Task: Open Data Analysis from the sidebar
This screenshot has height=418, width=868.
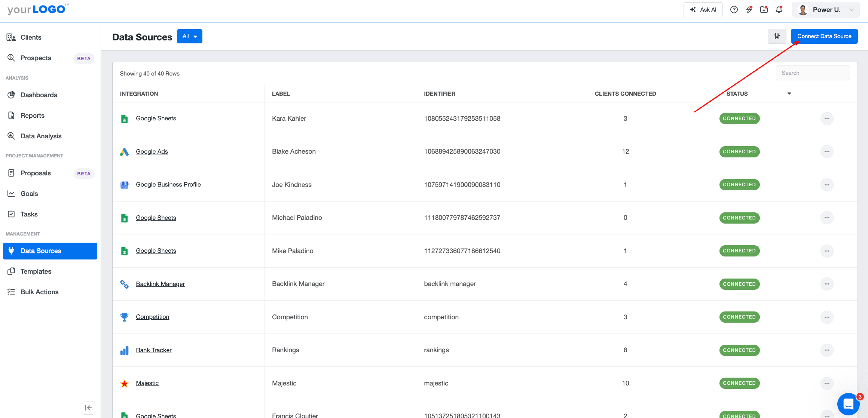Action: (41, 136)
